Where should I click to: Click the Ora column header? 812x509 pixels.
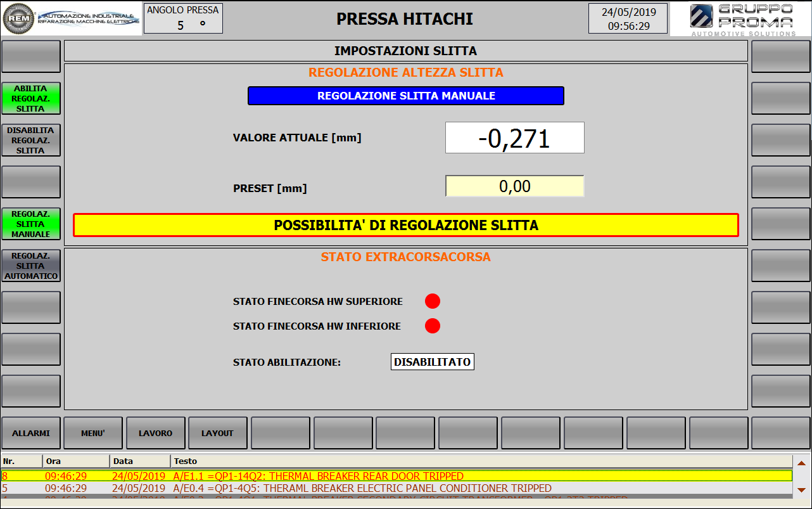coord(76,461)
